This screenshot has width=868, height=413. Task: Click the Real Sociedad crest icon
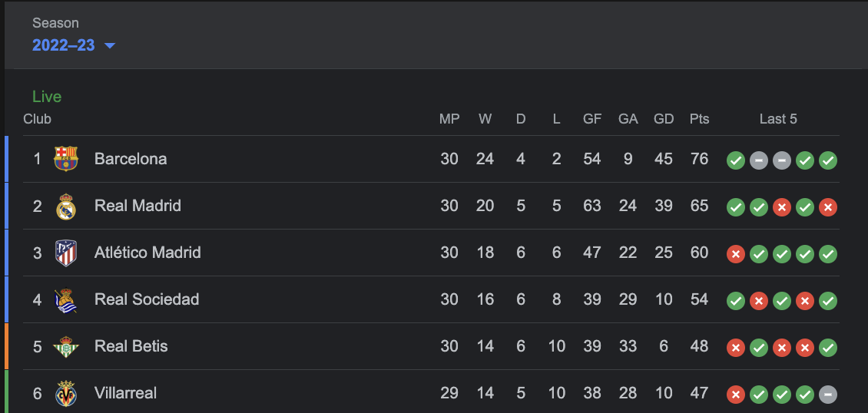pyautogui.click(x=66, y=300)
